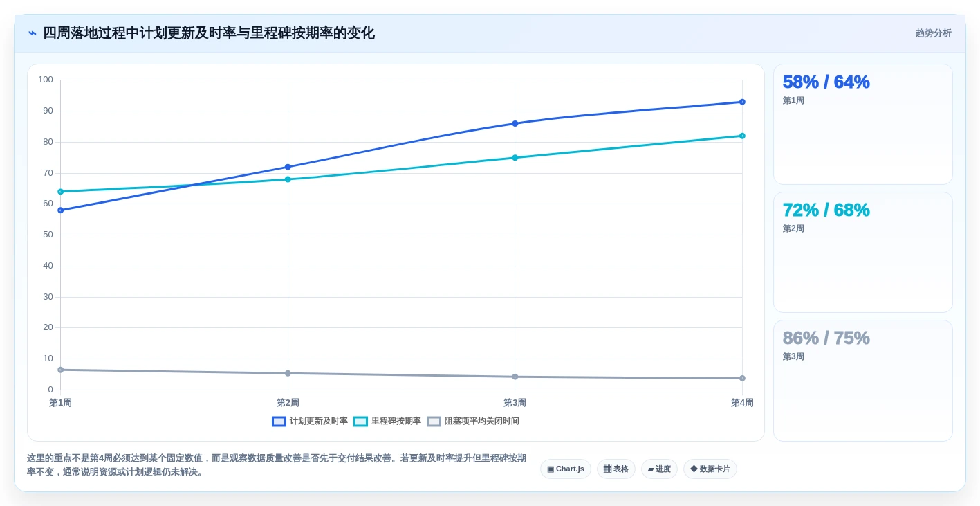
Task: Click blue data point at 第3周 (86)
Action: pyautogui.click(x=515, y=123)
